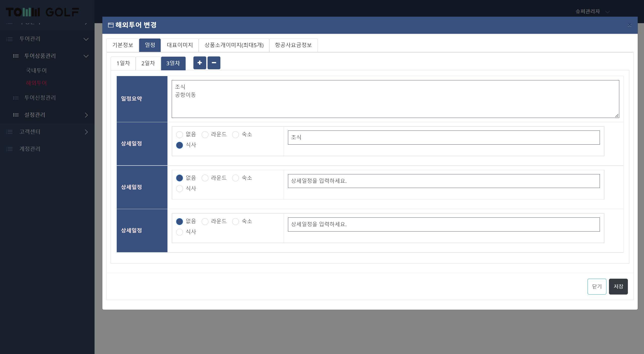The image size is (644, 354).
Task: Expand the 설정관리 submenu arrow
Action: 86,115
